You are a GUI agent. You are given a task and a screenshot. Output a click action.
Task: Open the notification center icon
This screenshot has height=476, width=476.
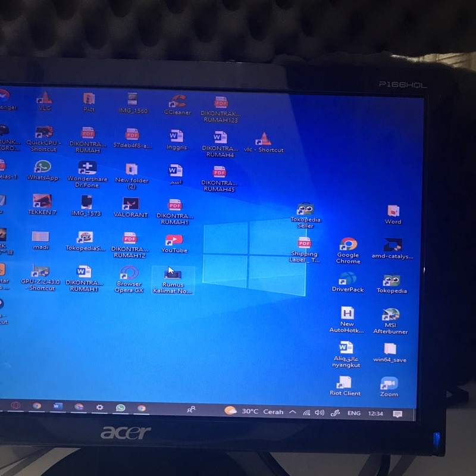[397, 414]
